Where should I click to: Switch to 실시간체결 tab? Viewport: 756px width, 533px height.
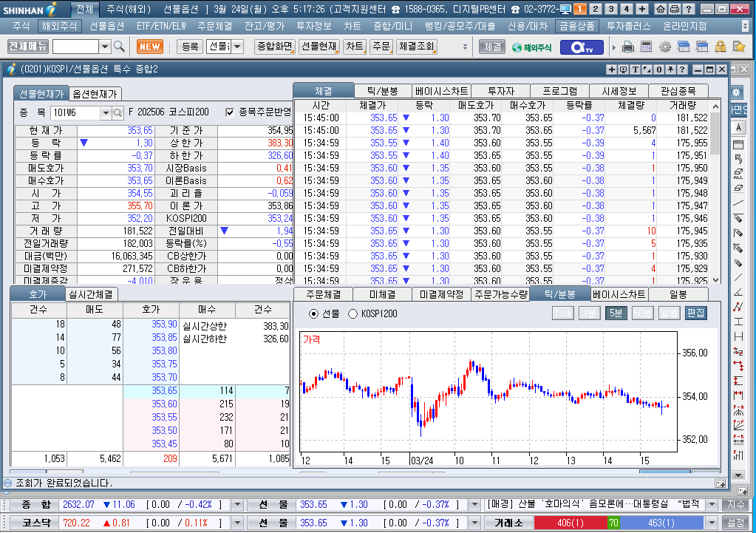click(x=91, y=294)
